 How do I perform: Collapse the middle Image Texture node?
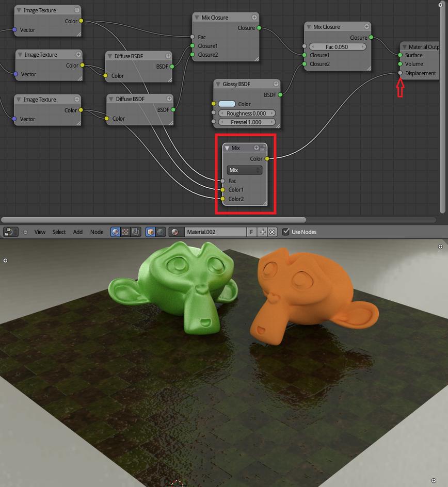pos(20,55)
